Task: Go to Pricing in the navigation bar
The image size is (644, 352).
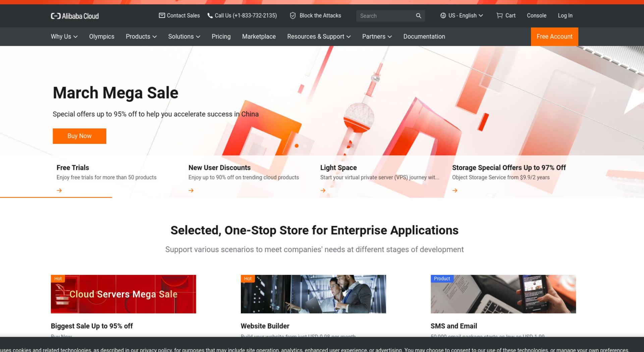Action: pos(221,37)
